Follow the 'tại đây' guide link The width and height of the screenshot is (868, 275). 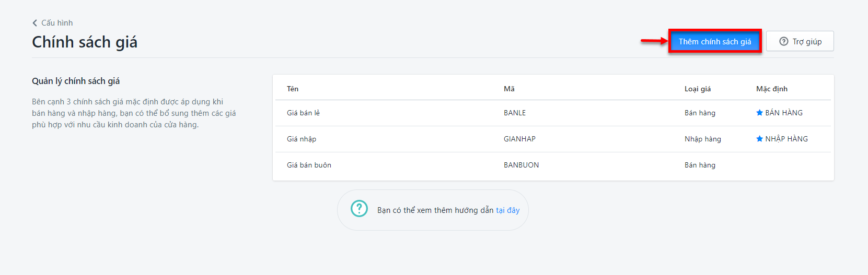(507, 210)
